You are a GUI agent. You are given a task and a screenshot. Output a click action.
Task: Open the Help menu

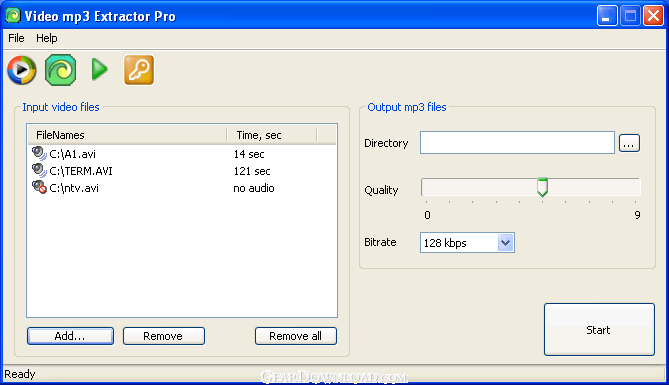(x=47, y=38)
